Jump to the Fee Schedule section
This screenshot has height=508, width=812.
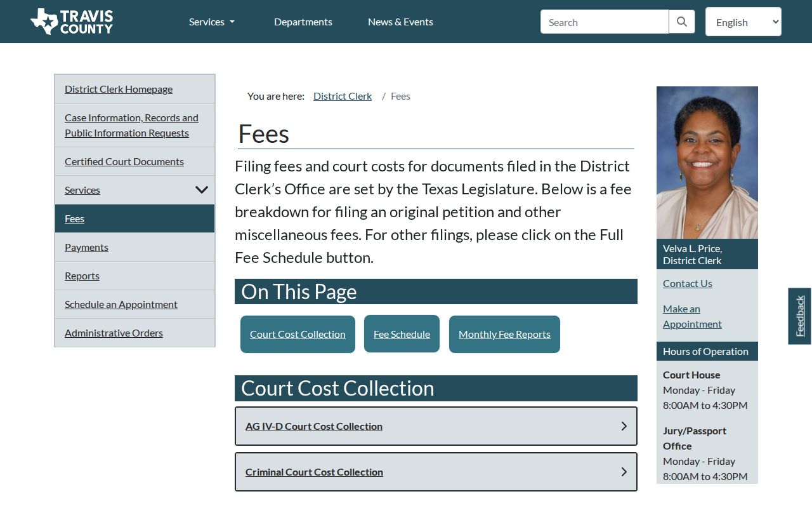point(402,334)
